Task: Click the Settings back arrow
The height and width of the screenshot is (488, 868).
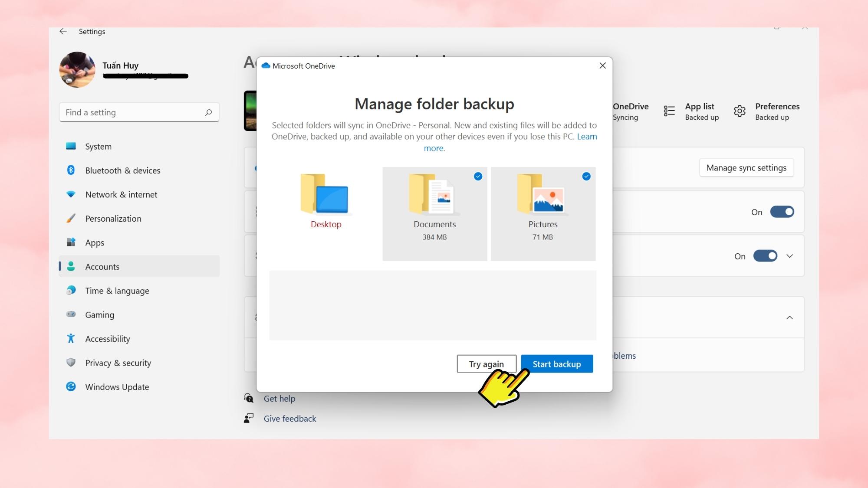Action: 63,31
